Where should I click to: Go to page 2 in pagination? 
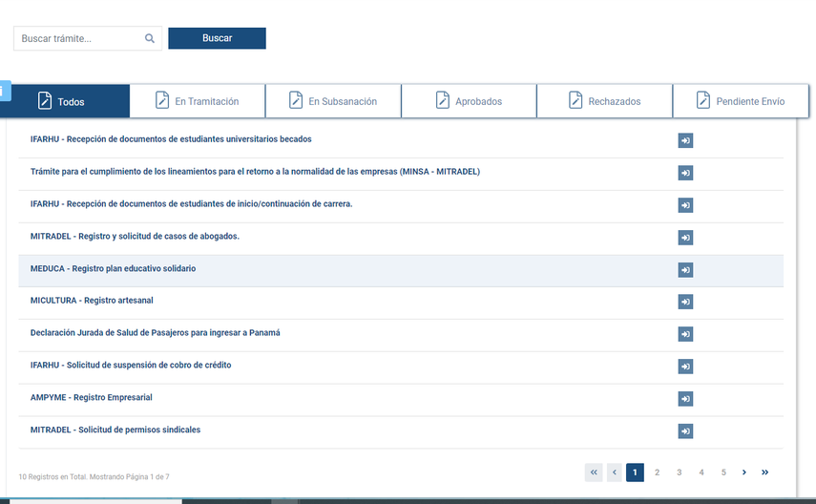pos(657,472)
